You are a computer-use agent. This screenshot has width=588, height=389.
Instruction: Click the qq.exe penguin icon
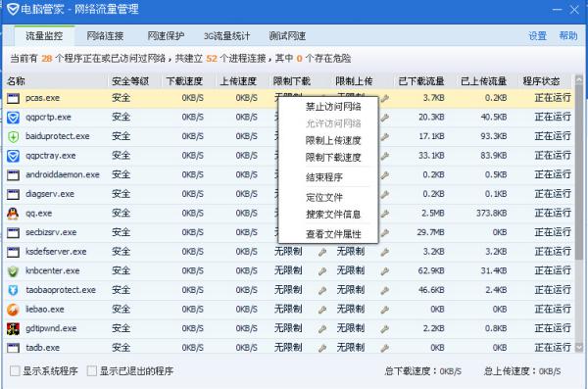pyautogui.click(x=13, y=213)
